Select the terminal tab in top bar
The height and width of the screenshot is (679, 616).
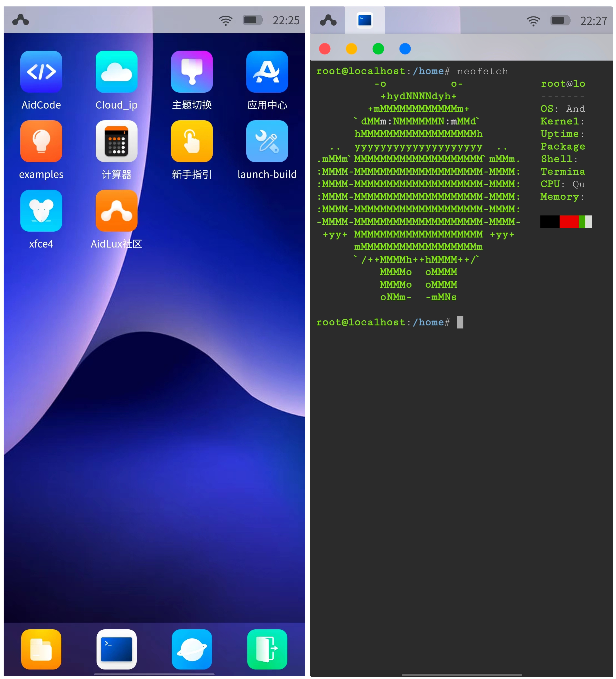click(x=365, y=20)
